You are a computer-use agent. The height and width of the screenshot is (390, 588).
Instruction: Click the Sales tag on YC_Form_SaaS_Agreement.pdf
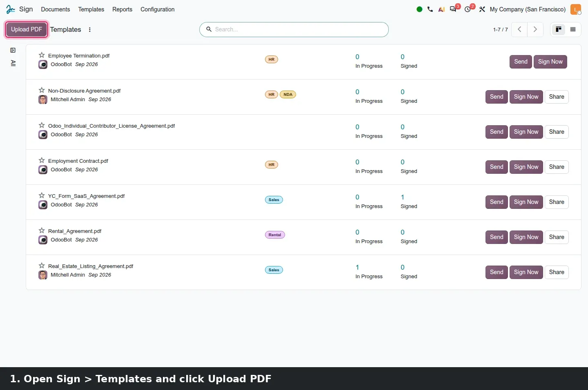pyautogui.click(x=274, y=199)
